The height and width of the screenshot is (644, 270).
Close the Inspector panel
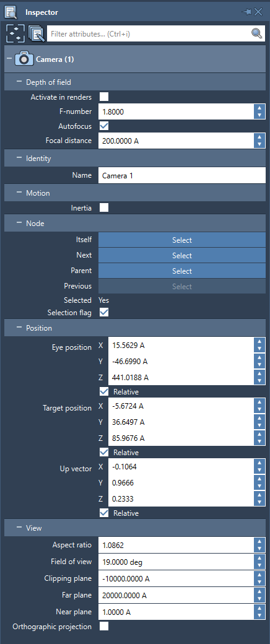point(258,12)
